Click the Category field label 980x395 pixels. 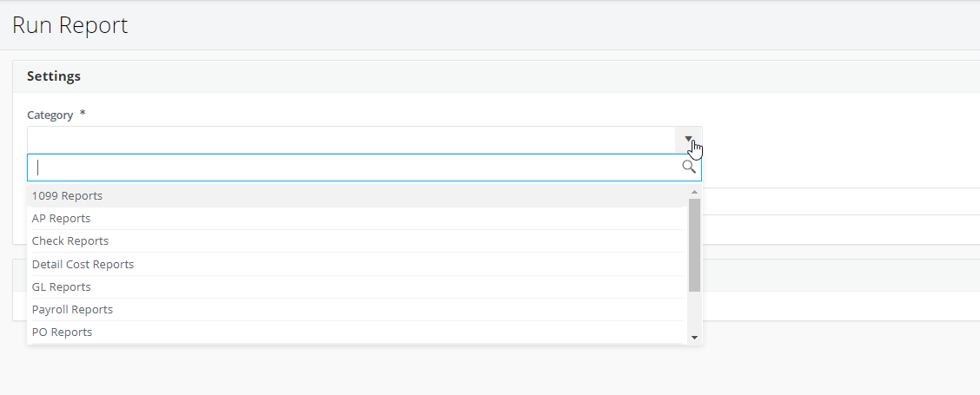click(50, 115)
